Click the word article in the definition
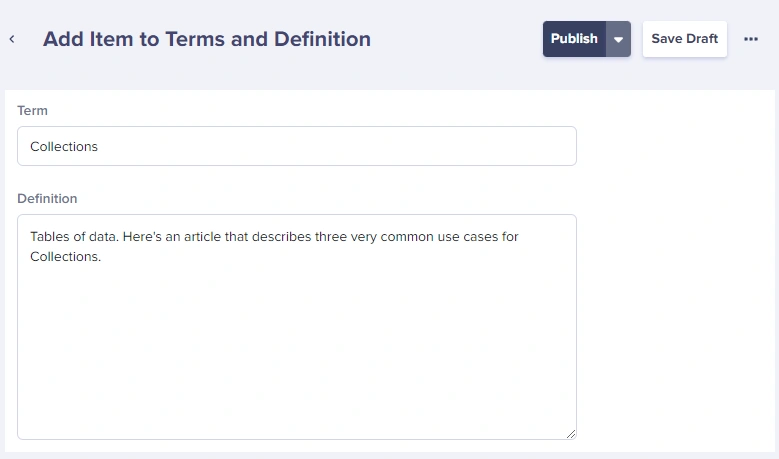This screenshot has width=779, height=459. (202, 236)
